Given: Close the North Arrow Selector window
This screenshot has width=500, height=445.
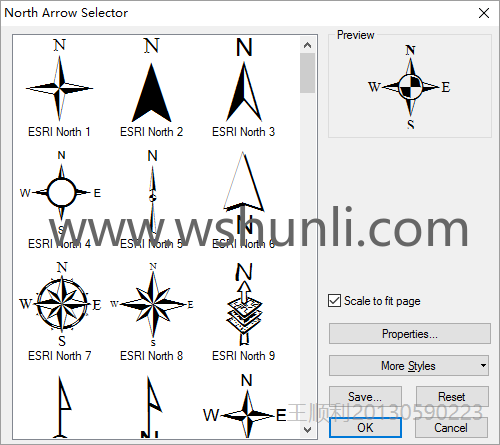Looking at the screenshot, I should [484, 13].
